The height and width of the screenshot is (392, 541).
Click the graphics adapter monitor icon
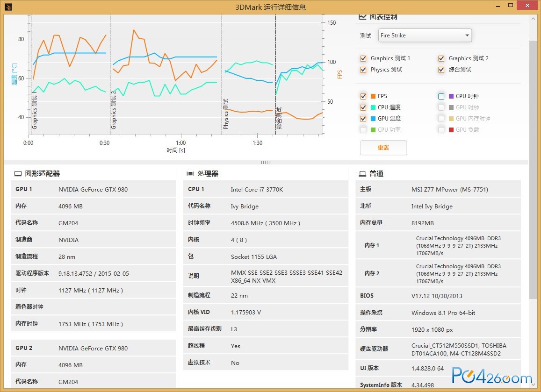click(x=18, y=174)
